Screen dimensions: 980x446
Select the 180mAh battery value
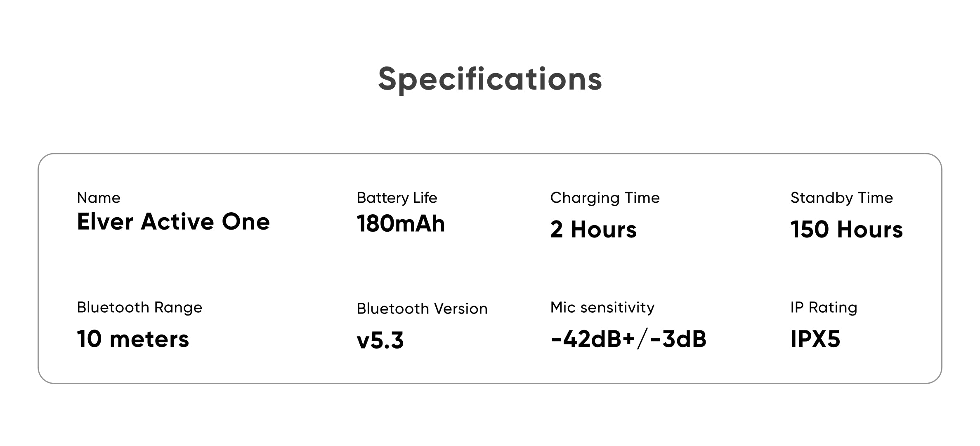401,224
